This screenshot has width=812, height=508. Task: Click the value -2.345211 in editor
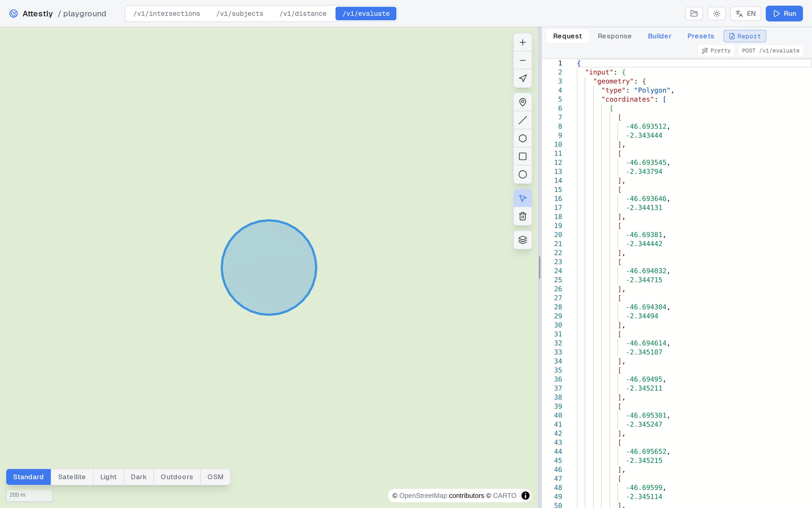pyautogui.click(x=644, y=388)
